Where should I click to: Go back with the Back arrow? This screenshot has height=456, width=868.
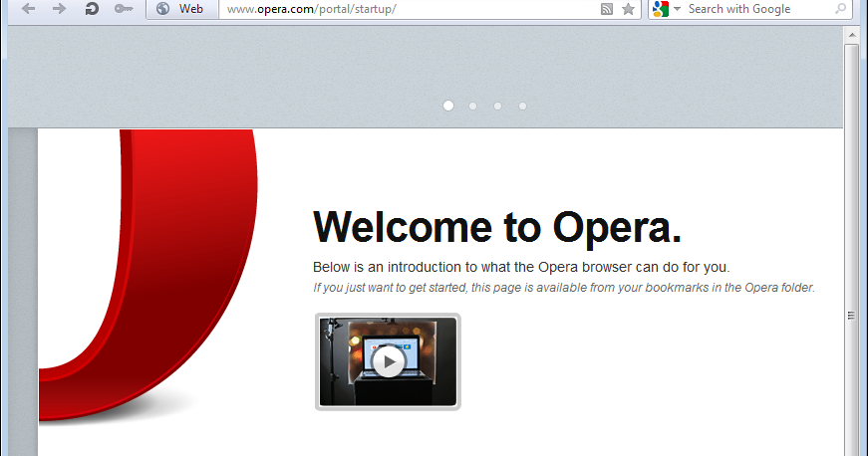point(28,9)
